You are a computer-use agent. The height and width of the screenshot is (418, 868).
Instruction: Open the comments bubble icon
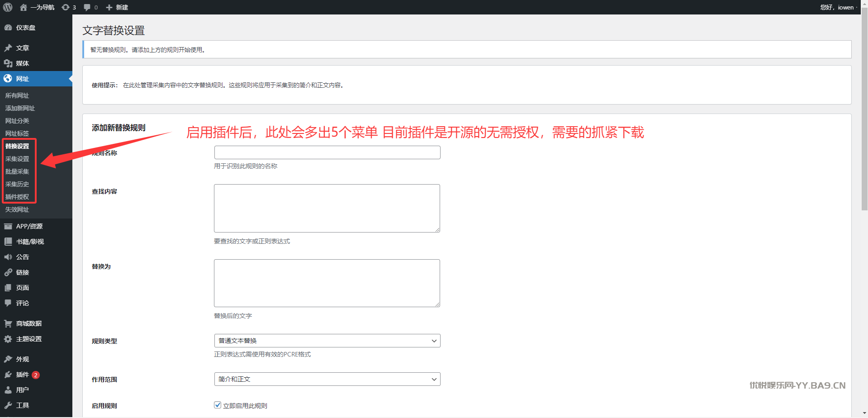[87, 7]
